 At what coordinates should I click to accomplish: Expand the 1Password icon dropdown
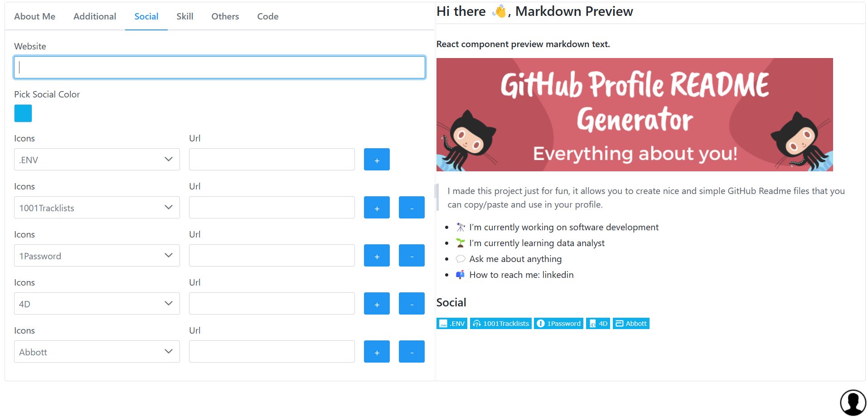pyautogui.click(x=97, y=256)
